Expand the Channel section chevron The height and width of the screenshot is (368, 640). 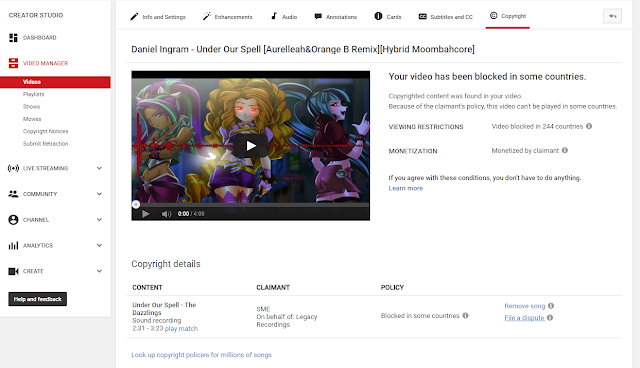click(x=99, y=219)
